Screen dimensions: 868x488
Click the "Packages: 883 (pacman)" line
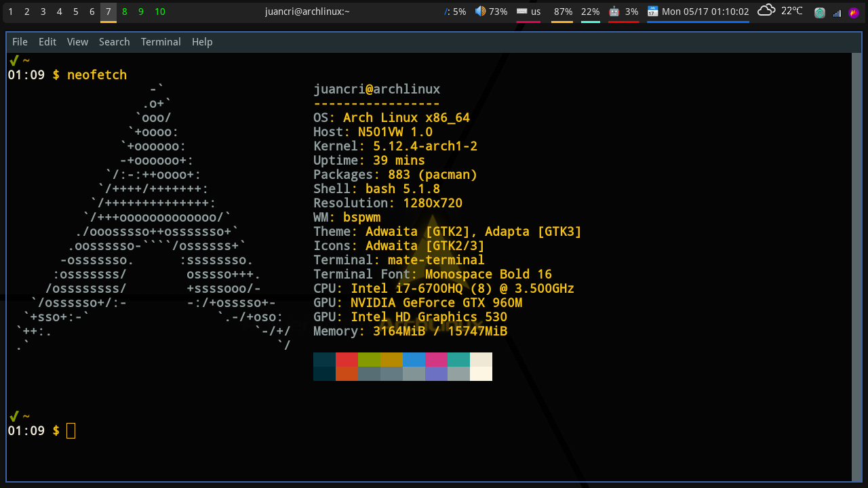(x=395, y=174)
